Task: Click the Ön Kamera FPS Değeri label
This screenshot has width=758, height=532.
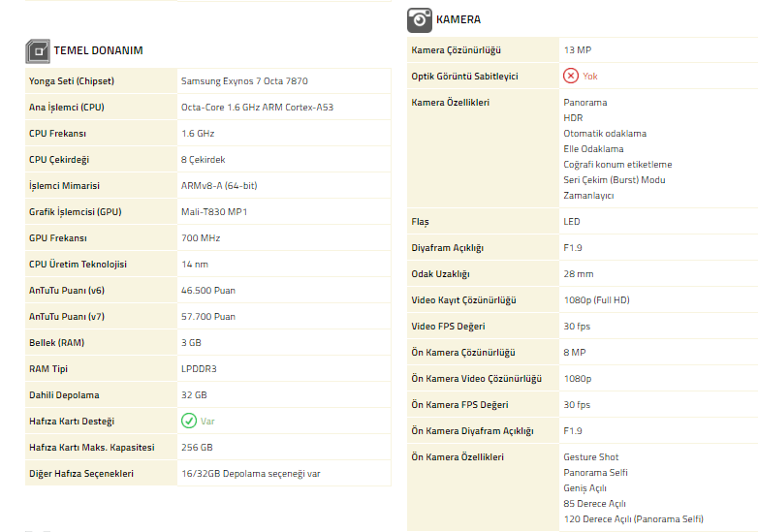Action: (459, 404)
